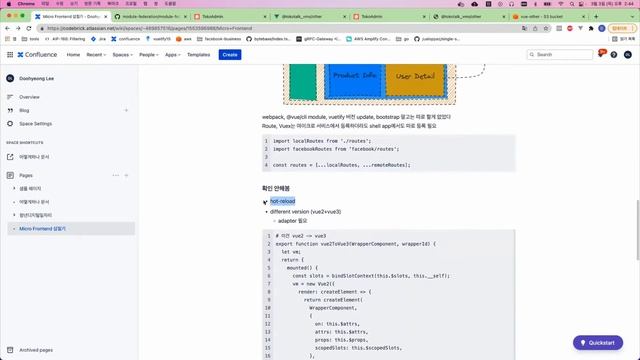Open the aws bookmark
Screen dimensions: 640x360
click(184, 39)
